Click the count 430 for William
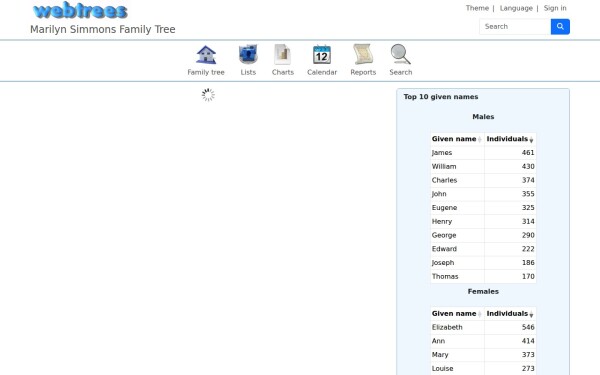 [528, 166]
